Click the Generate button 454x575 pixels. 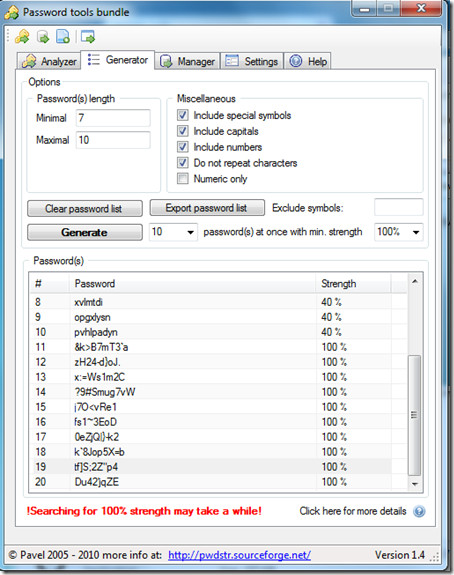pos(85,232)
